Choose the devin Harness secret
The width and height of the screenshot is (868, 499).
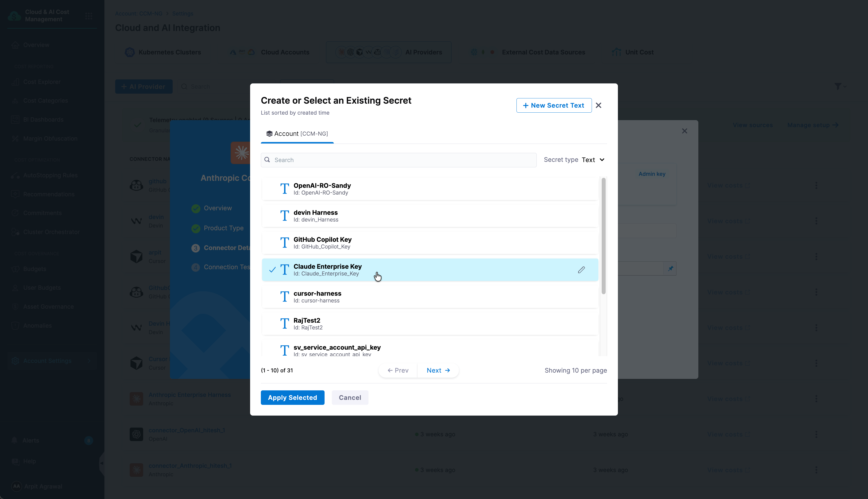point(430,216)
